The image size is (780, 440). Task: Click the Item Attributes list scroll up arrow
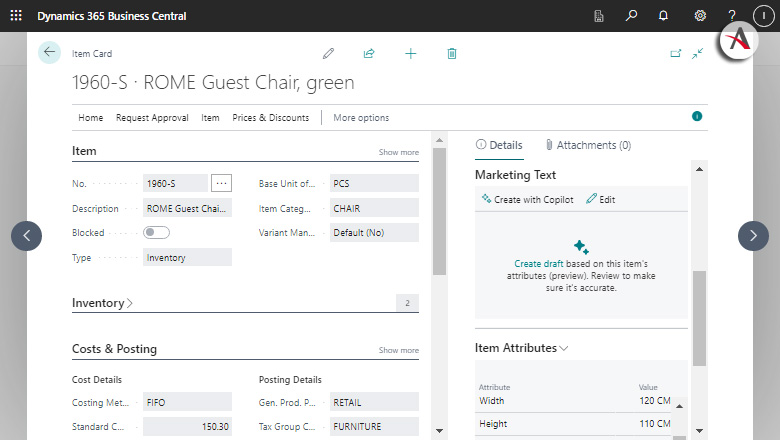(x=680, y=406)
